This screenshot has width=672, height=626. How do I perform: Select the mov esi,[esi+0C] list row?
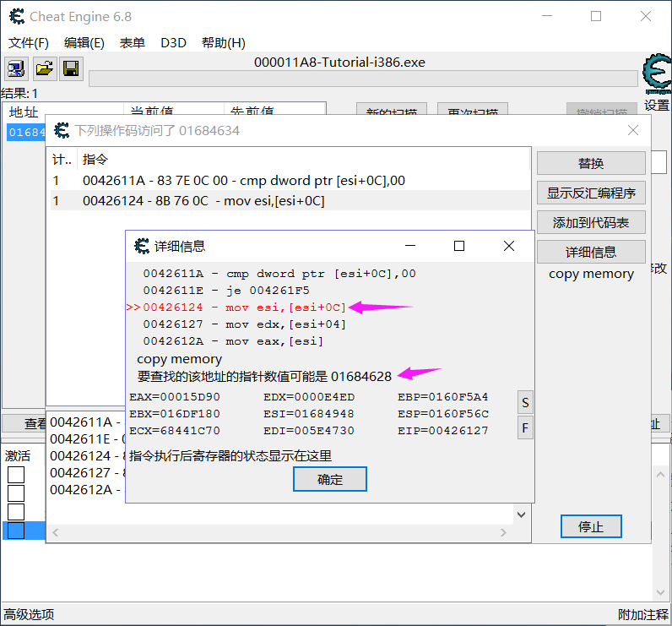click(x=290, y=201)
